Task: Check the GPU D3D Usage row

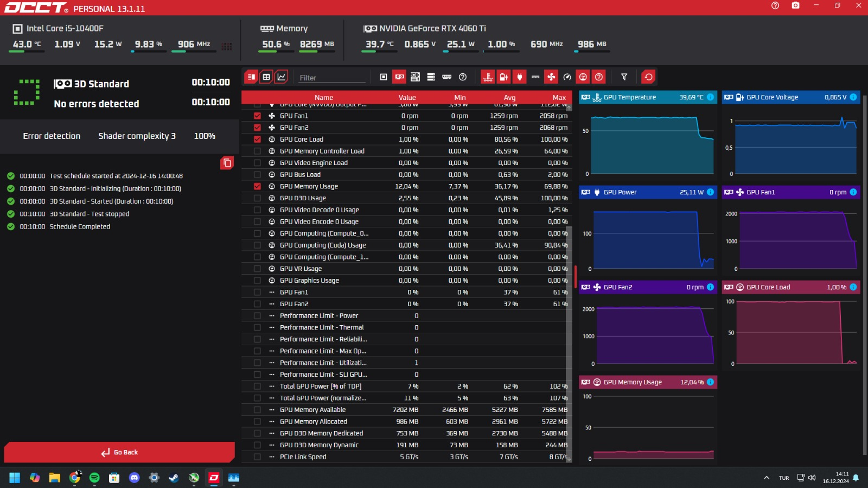Action: (x=257, y=198)
